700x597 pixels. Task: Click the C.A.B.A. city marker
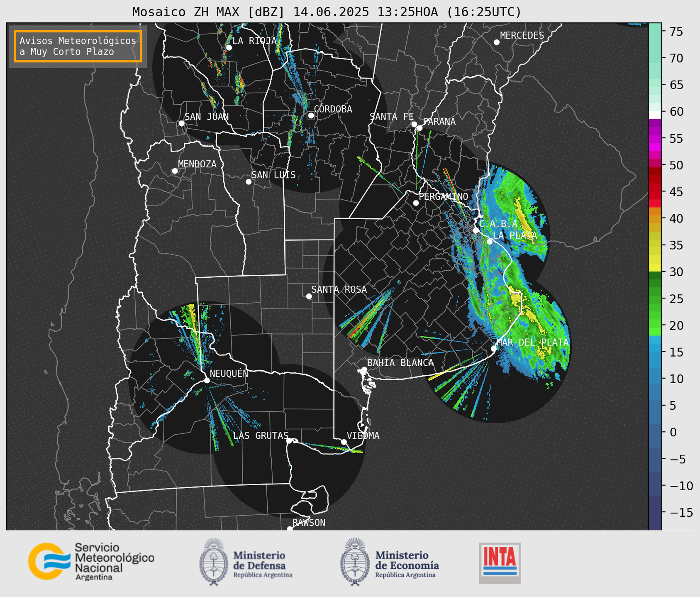pos(476,230)
